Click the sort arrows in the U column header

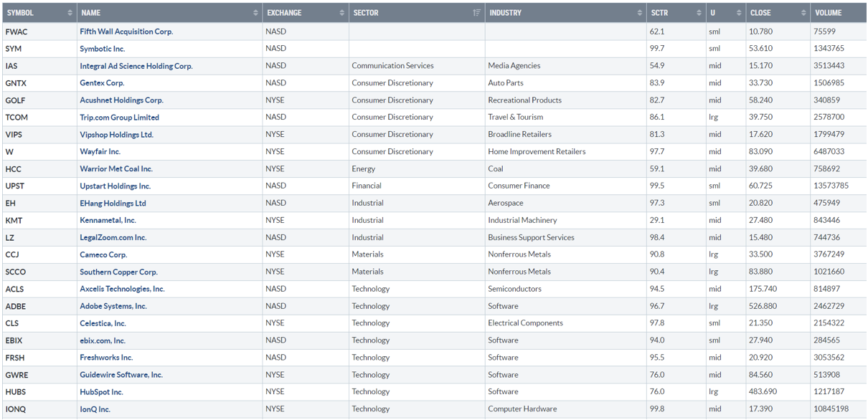pos(739,13)
